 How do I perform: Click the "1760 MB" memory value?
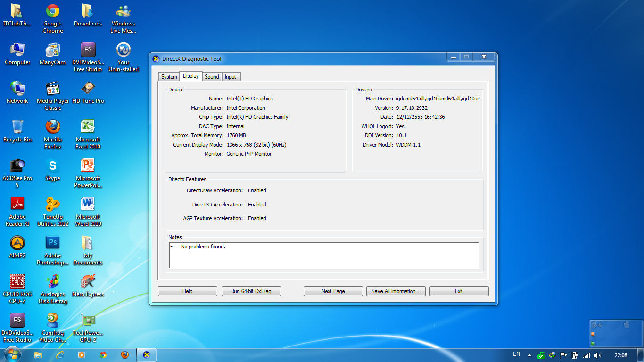[x=236, y=135]
